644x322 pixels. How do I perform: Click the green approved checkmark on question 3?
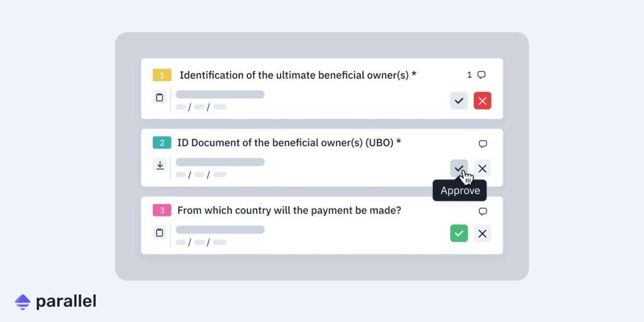click(x=459, y=233)
